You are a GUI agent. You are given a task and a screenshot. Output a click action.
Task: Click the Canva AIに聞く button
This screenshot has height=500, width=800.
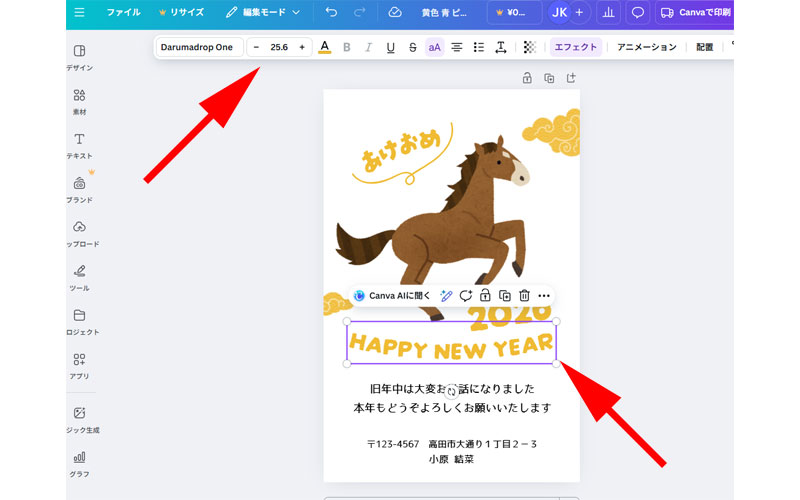[392, 296]
